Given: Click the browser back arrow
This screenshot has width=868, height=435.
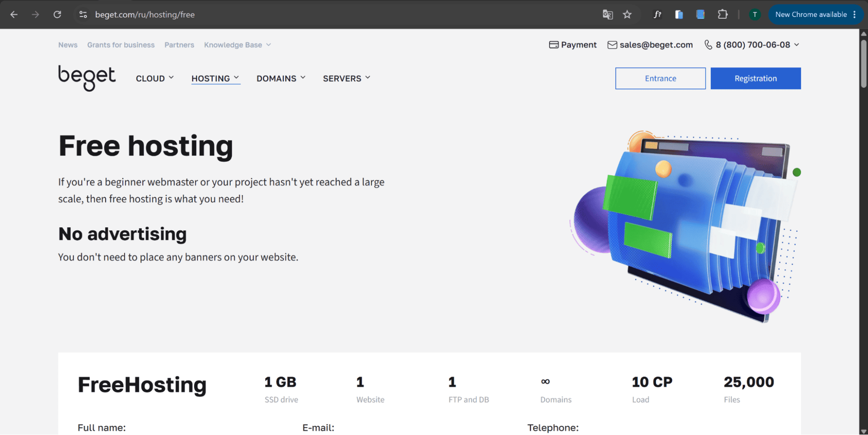Looking at the screenshot, I should point(14,14).
